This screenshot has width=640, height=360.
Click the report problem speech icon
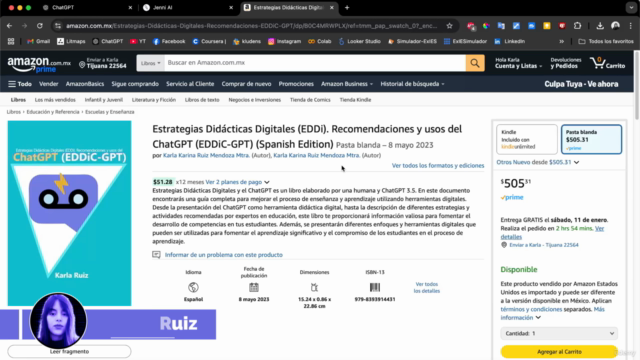click(156, 255)
